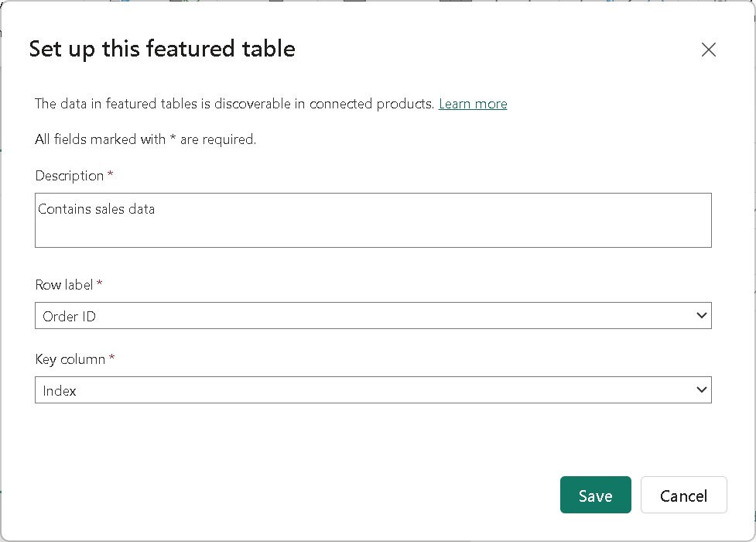756x542 pixels.
Task: Open the Learn more link
Action: pyautogui.click(x=473, y=104)
